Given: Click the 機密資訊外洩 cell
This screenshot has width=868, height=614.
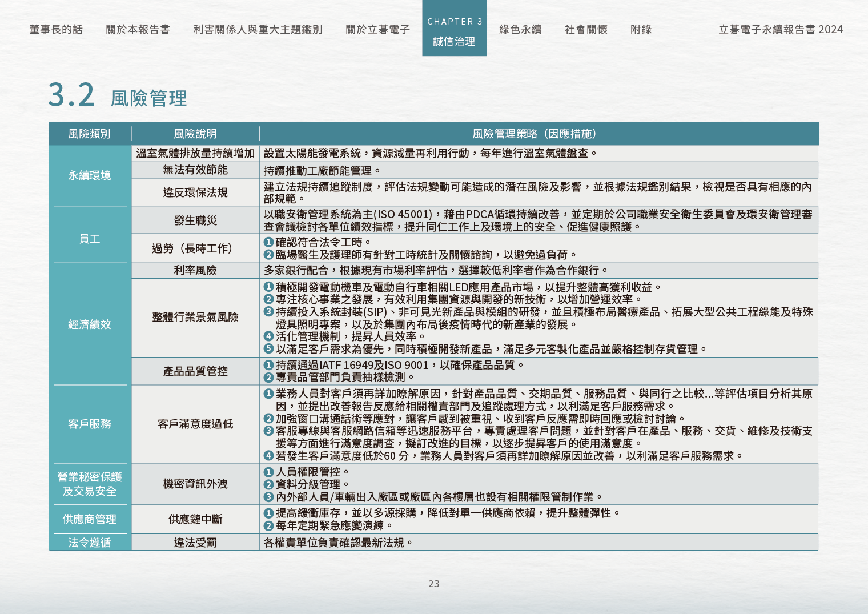Looking at the screenshot, I should (195, 484).
